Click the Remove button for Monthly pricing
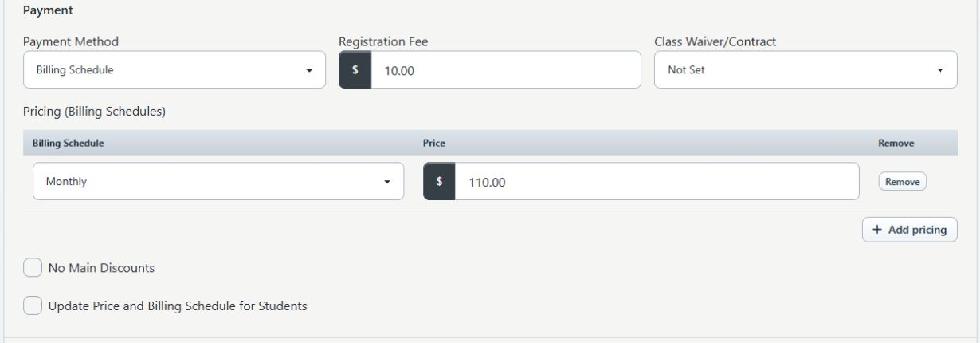The width and height of the screenshot is (980, 343). pos(902,182)
